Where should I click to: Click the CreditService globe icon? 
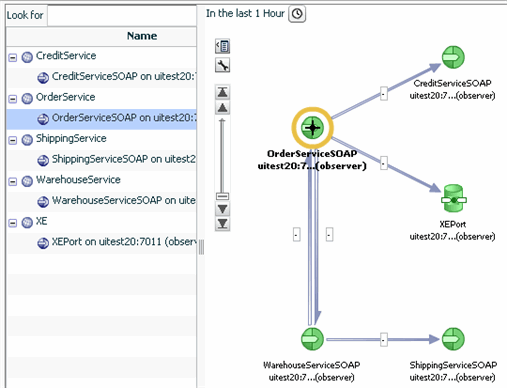point(27,57)
